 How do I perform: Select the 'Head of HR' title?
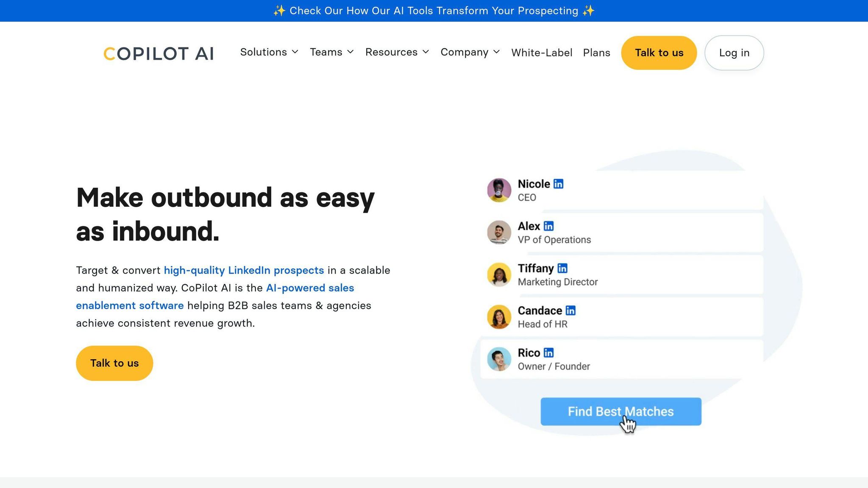point(542,324)
